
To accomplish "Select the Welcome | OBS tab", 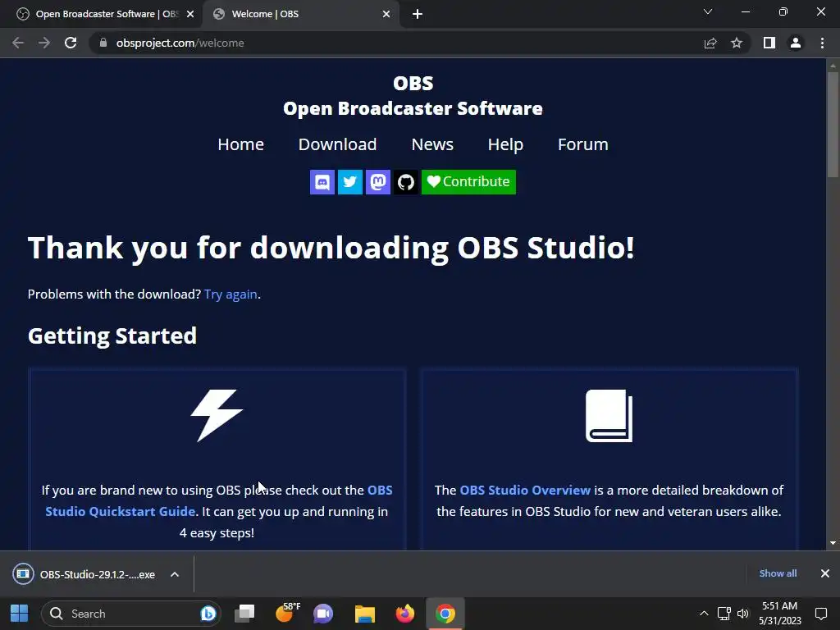I will tap(300, 14).
